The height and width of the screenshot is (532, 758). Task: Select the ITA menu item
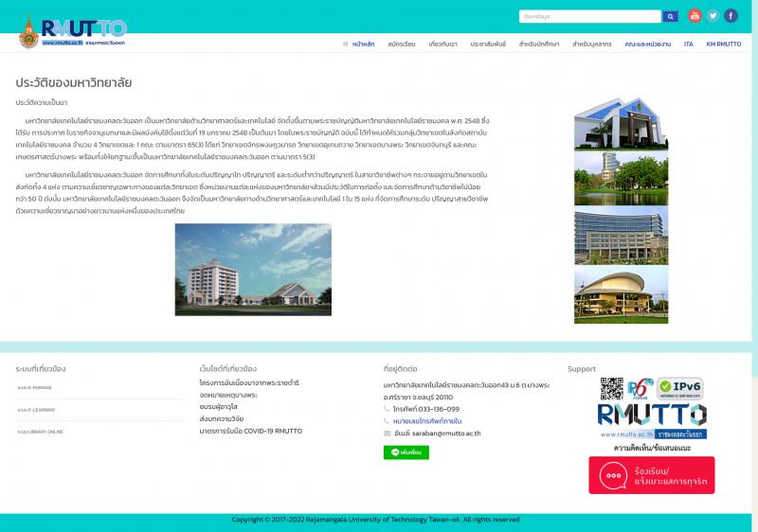click(689, 44)
